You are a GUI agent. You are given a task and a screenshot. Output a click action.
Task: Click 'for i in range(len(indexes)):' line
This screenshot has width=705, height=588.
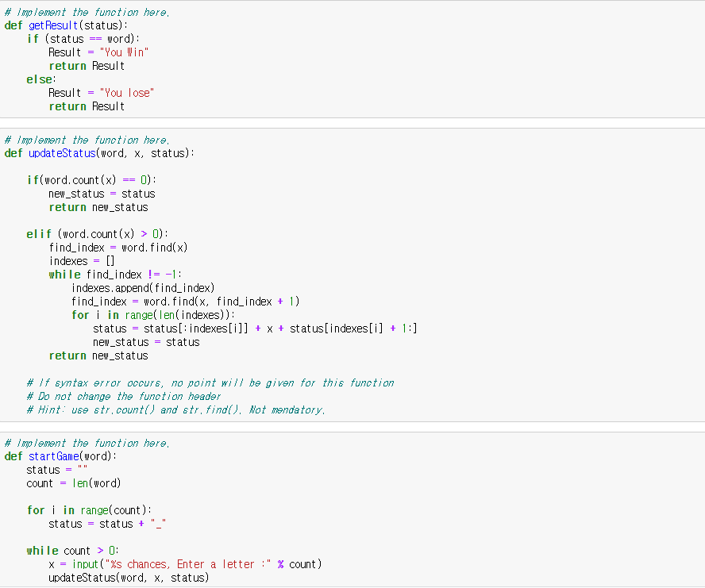click(153, 315)
